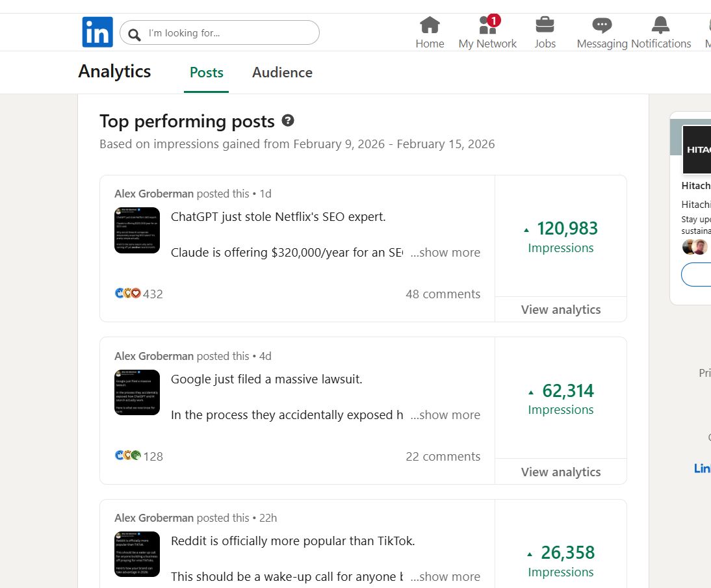This screenshot has height=588, width=711.
Task: Click the Alex Groberman name on the 1d post
Action: [154, 194]
